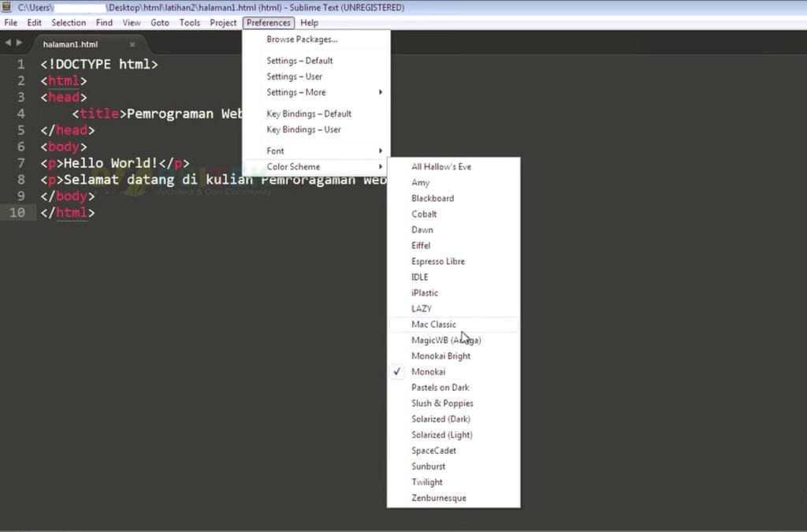Open Key Bindings – User
This screenshot has height=532, width=807.
click(x=316, y=130)
